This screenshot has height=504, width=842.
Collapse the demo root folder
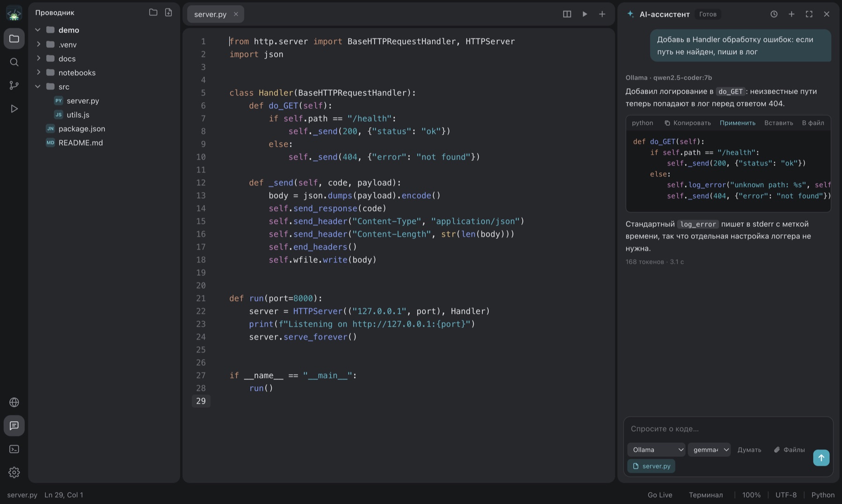(x=38, y=30)
